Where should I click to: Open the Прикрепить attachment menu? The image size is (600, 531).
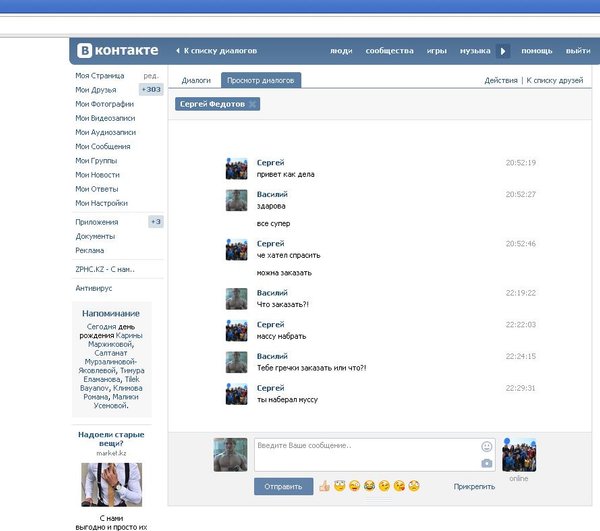coord(473,487)
